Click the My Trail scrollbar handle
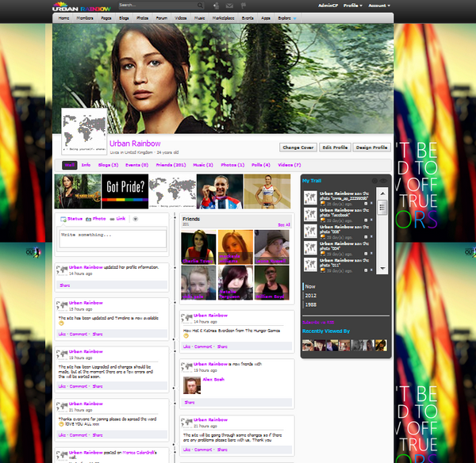The height and width of the screenshot is (463, 476). point(382,207)
